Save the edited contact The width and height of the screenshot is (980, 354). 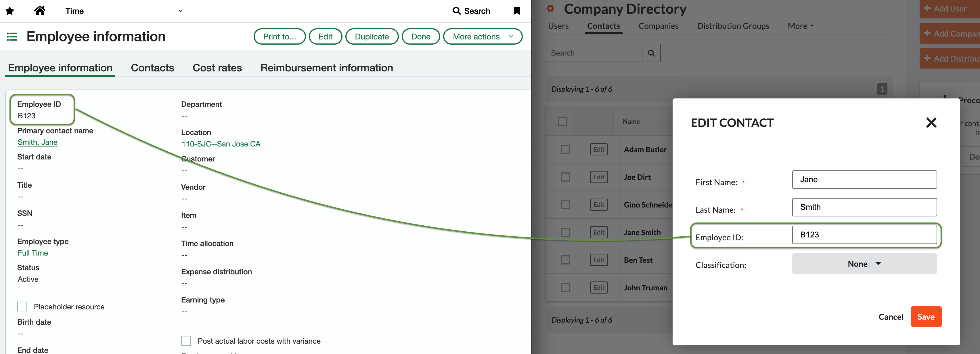pos(926,317)
